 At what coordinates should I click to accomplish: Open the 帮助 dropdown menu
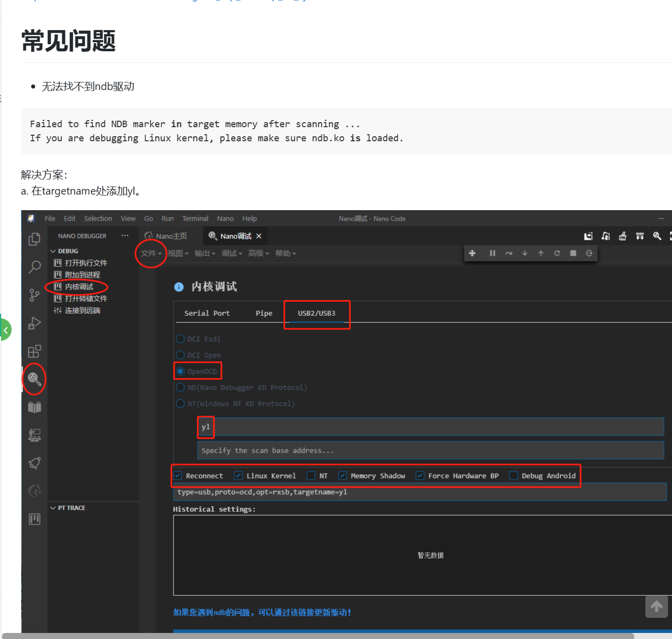286,253
